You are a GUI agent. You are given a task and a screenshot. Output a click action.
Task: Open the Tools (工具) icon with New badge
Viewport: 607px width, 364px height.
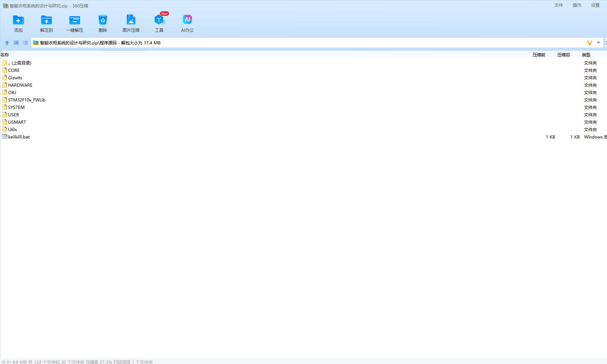[159, 20]
